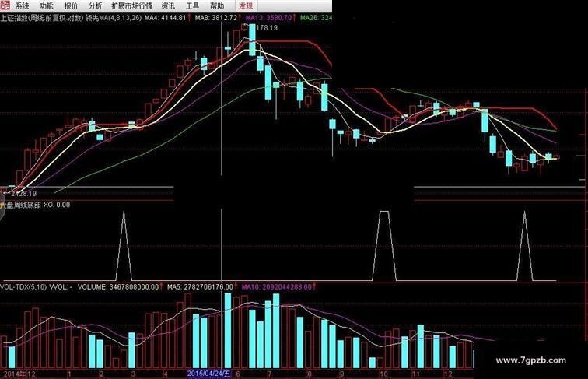Open the 资讯 menu
This screenshot has height=379, width=588.
point(168,5)
